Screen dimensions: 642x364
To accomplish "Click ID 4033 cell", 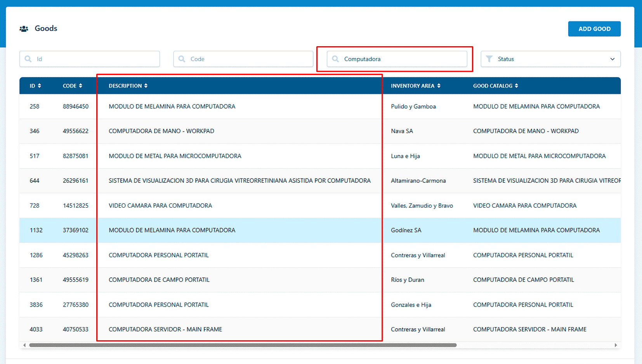I will click(36, 329).
